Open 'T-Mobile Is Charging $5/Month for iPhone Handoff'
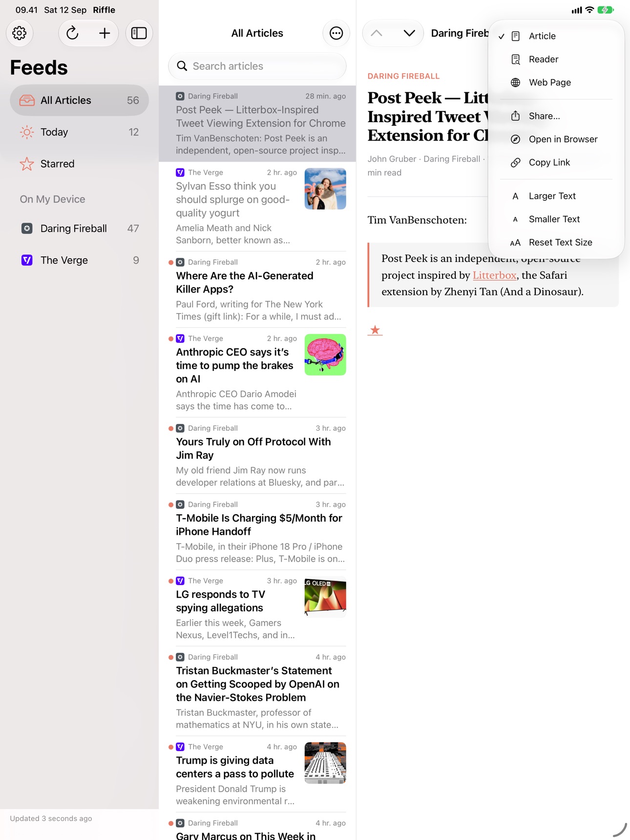630x840 pixels. pos(257,532)
